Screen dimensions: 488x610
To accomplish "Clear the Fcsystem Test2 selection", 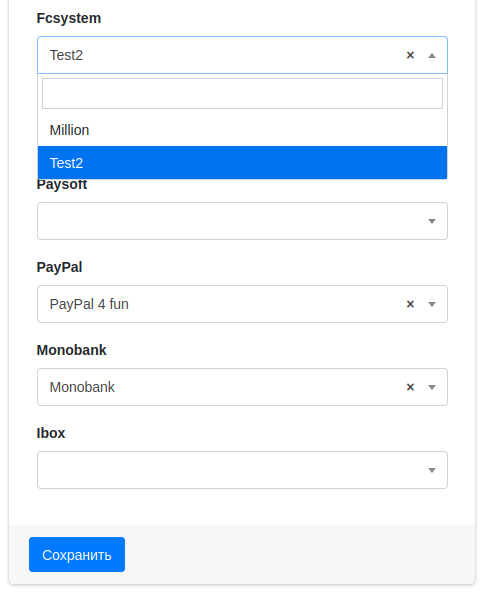I will (x=410, y=55).
